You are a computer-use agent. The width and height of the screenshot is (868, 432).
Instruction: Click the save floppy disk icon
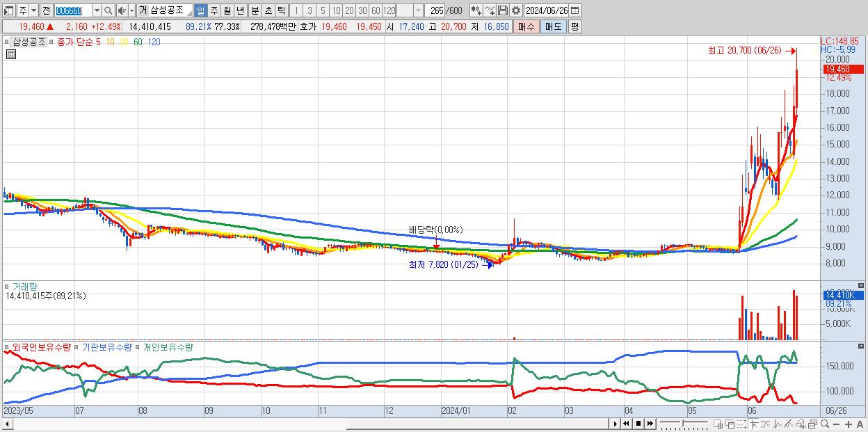coord(503,10)
